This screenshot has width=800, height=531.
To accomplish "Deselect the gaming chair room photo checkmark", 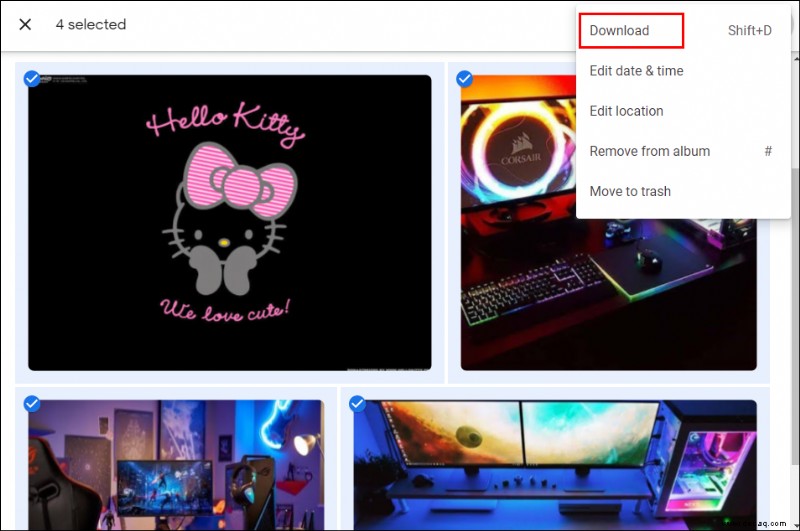I will click(32, 403).
